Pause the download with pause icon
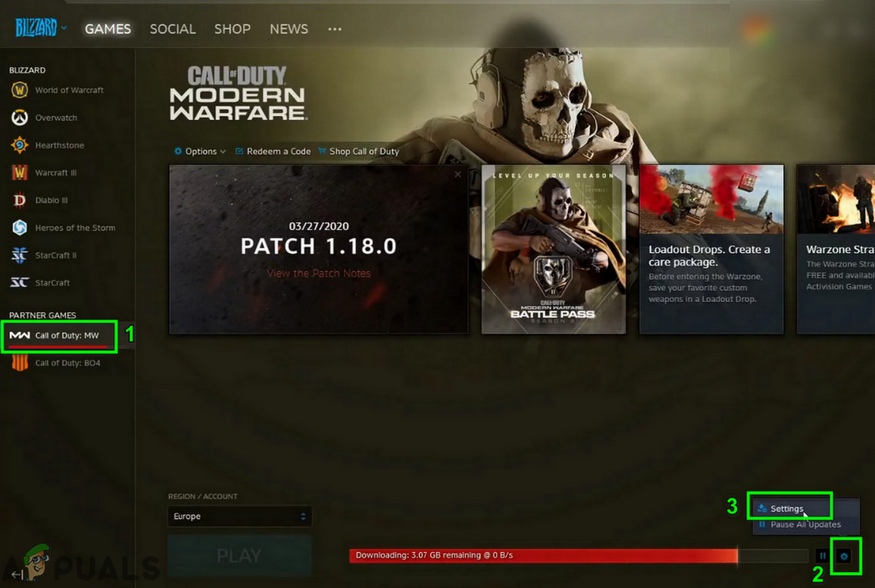Viewport: 875px width, 588px height. 823,556
